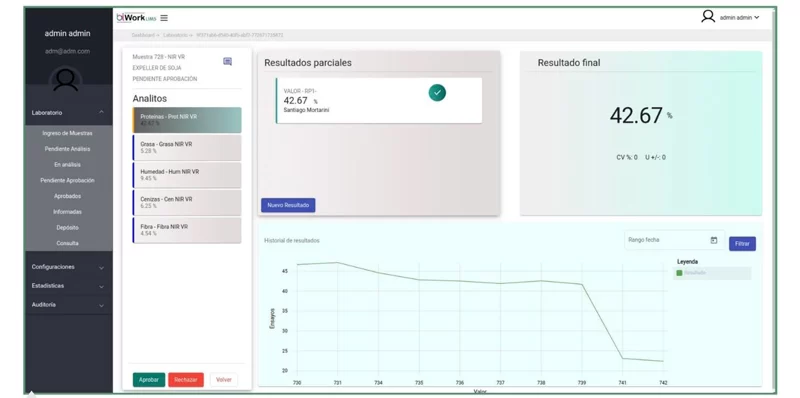Viewport: 800px width, 398px height.
Task: Open Consulta in sidebar
Action: click(x=67, y=243)
